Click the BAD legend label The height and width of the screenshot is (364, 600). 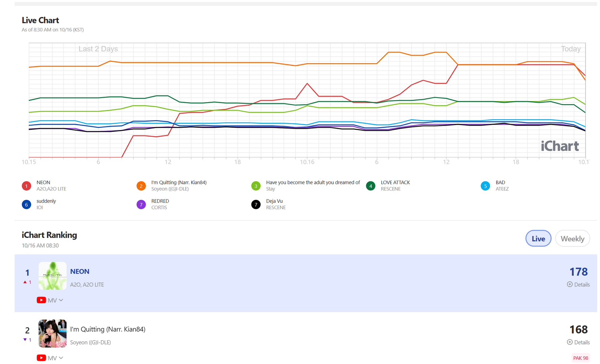tap(500, 182)
